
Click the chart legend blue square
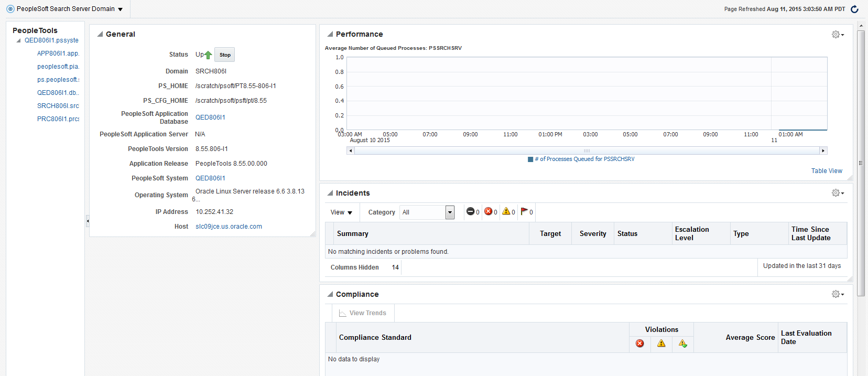530,159
